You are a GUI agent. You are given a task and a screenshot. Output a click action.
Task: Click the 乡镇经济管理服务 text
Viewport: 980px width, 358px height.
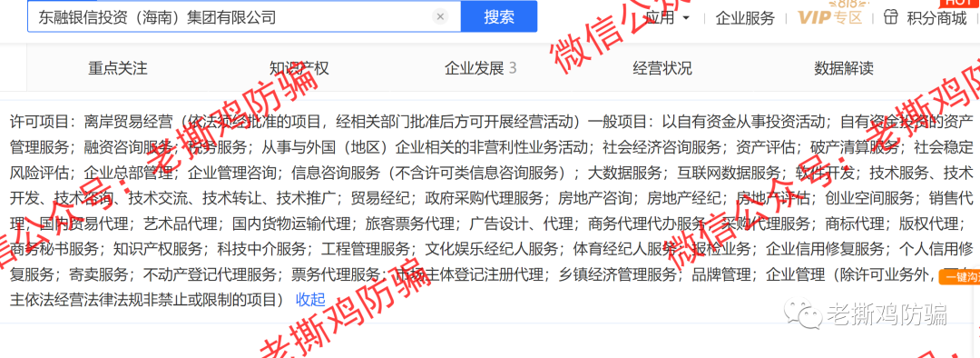(x=617, y=274)
